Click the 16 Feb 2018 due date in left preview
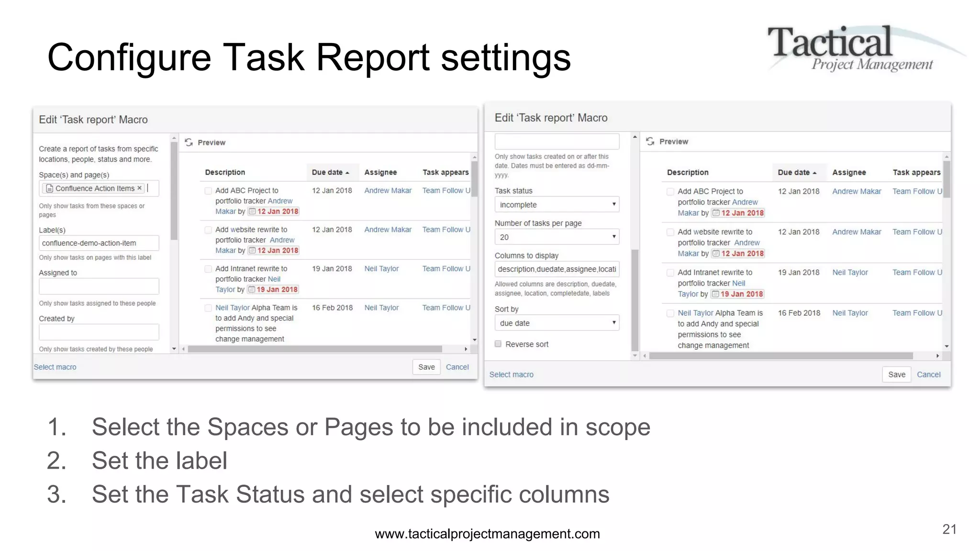Screen dimensions: 980x551 pos(332,308)
